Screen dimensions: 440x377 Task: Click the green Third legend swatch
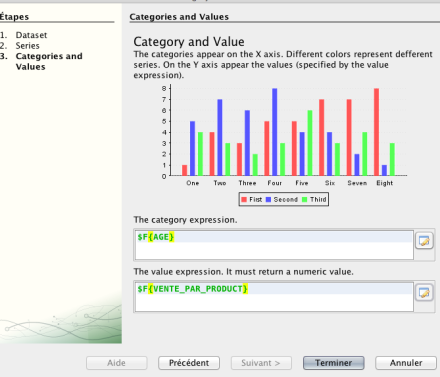(x=305, y=199)
